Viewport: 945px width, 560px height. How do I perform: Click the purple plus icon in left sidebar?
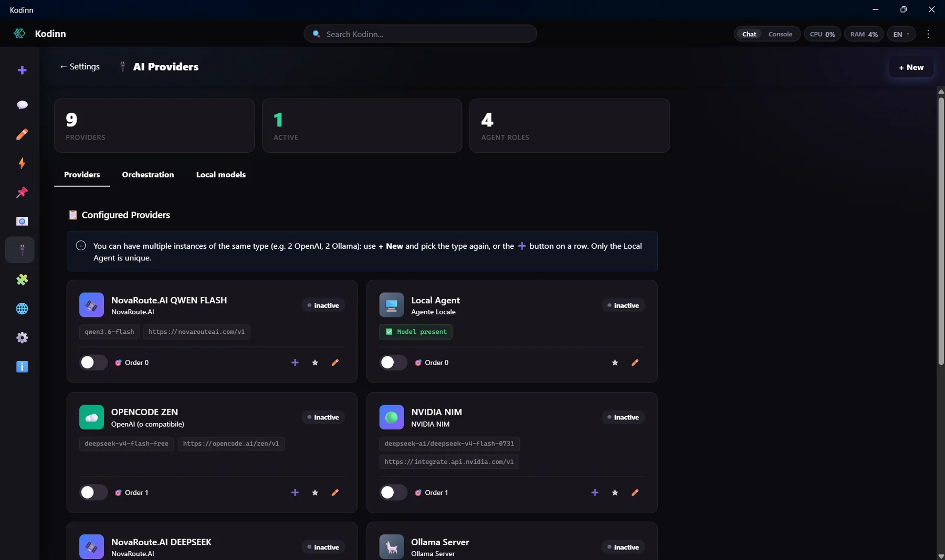pos(22,70)
